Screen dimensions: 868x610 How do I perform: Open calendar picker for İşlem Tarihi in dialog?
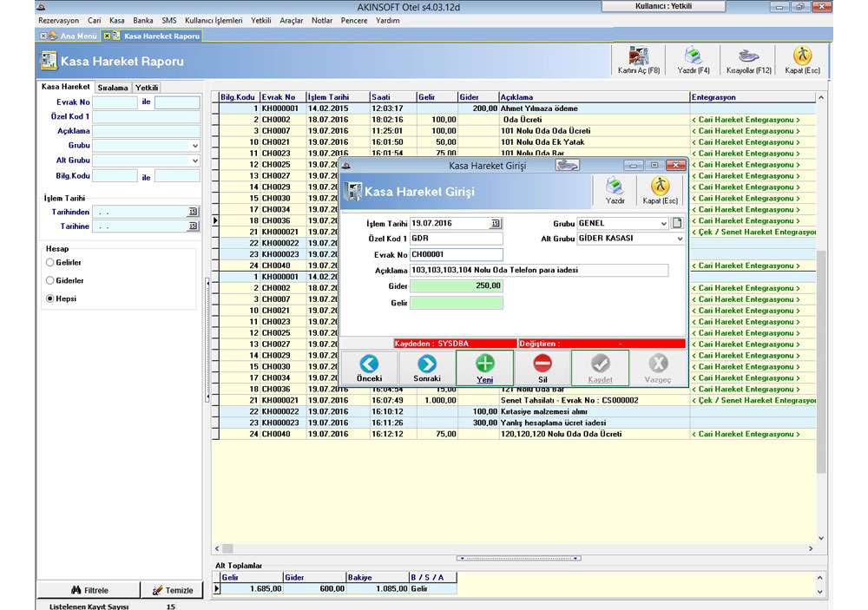click(496, 224)
